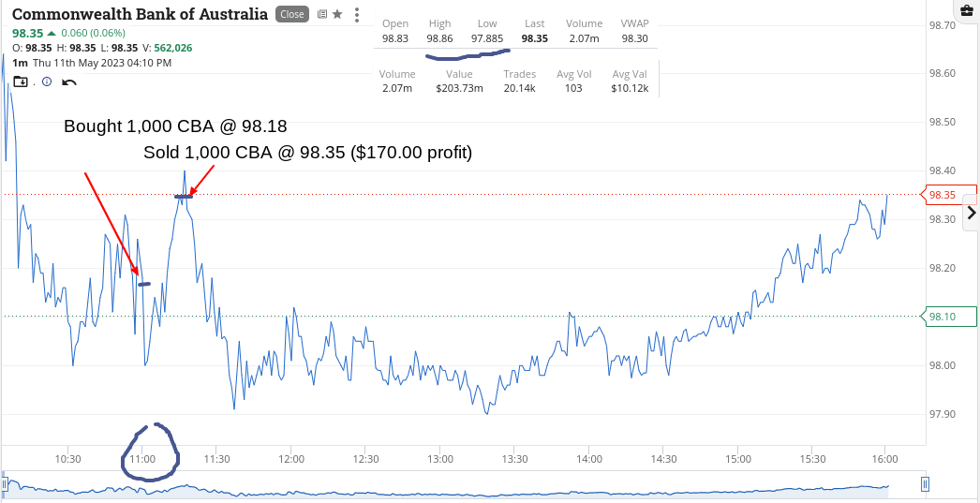This screenshot has width=980, height=503.
Task: Click the star favorite icon
Action: coord(337,14)
